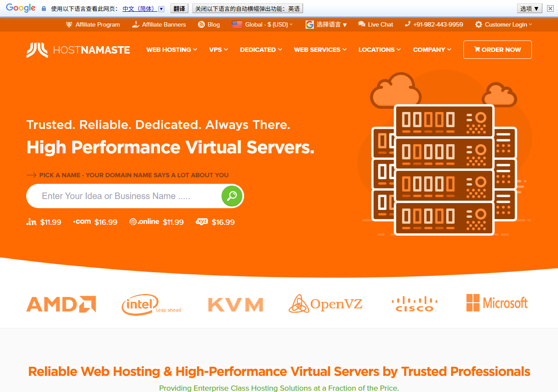Click the Microsoft logo
The image size is (558, 392).
[x=497, y=303]
